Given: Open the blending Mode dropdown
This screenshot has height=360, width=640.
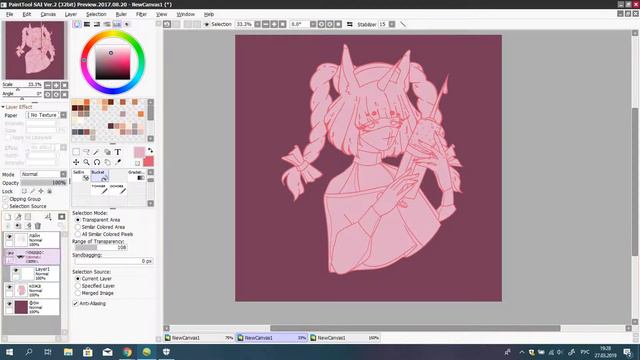Looking at the screenshot, I should tap(63, 174).
